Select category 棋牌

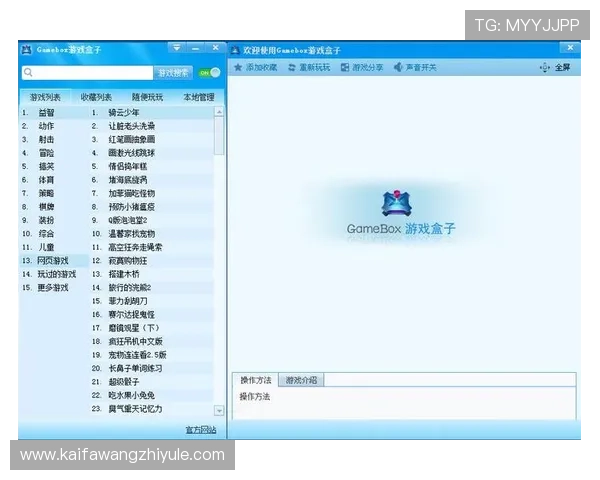point(55,207)
